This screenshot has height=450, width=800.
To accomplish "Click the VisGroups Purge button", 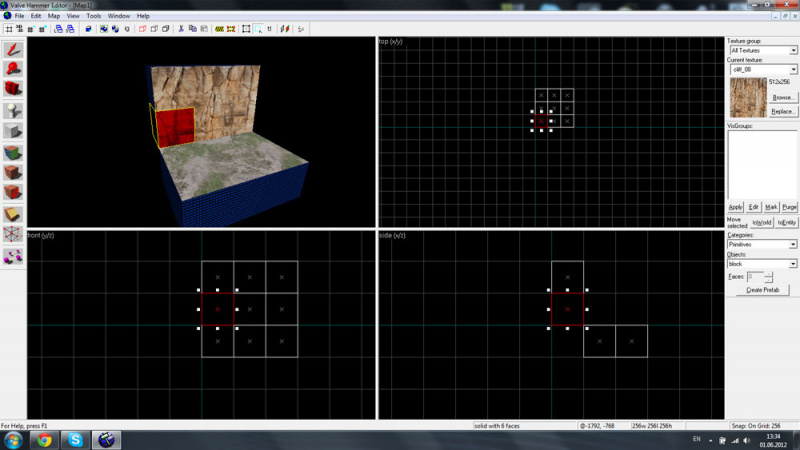I will 789,207.
